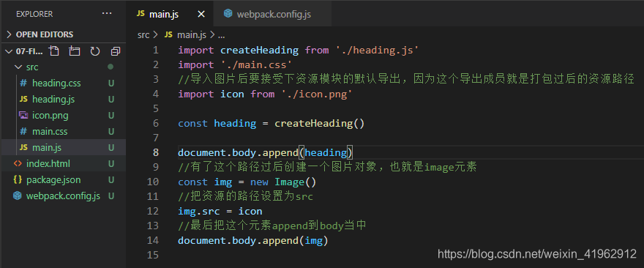Refresh the explorer file tree
The height and width of the screenshot is (268, 644).
(95, 51)
